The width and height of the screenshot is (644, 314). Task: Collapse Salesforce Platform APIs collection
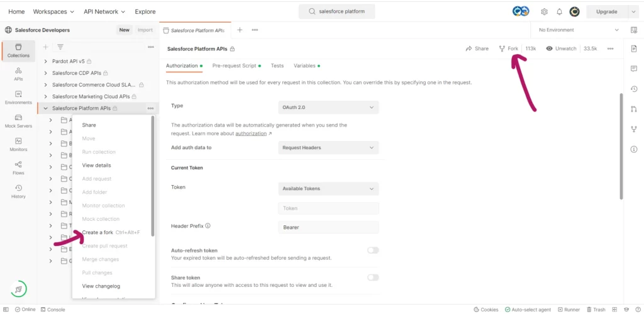tap(45, 108)
